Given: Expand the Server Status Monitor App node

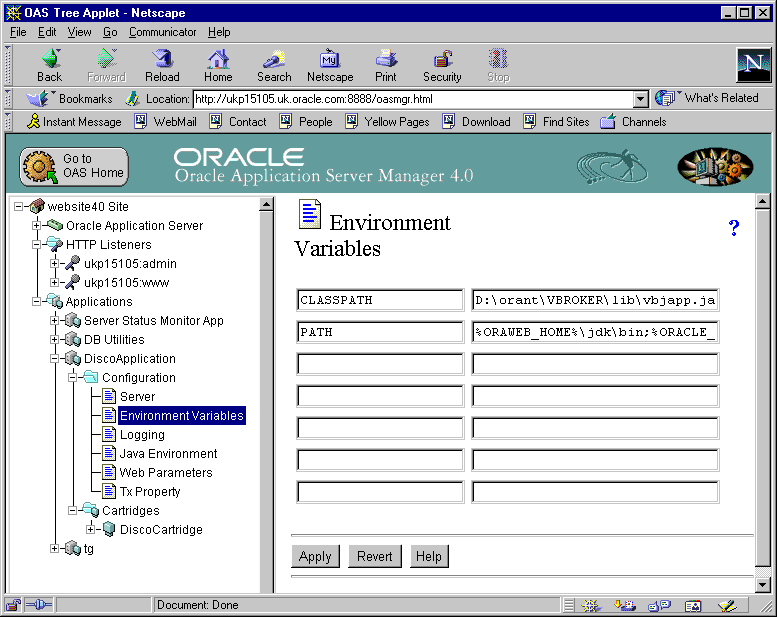Looking at the screenshot, I should (55, 321).
